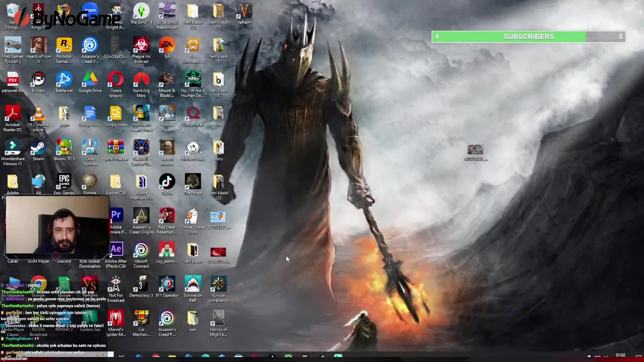The width and height of the screenshot is (644, 362).
Task: Click the Subscribers goal progress bar
Action: click(528, 37)
